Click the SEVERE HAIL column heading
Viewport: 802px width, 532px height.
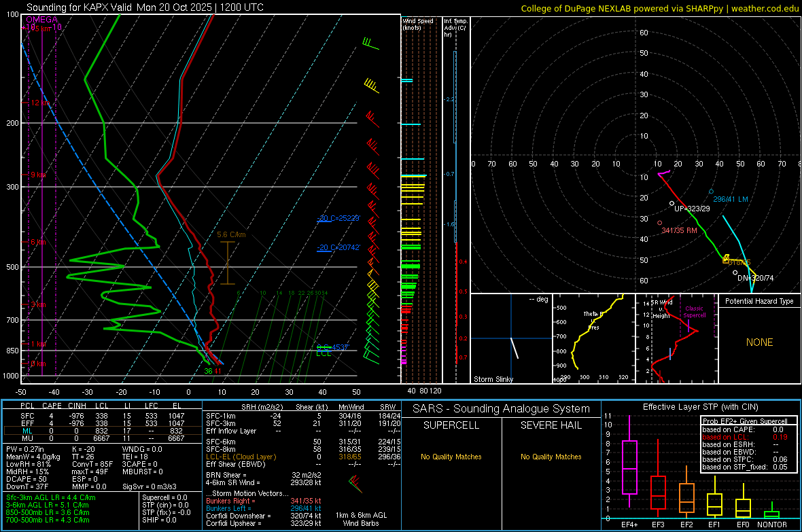tap(551, 425)
